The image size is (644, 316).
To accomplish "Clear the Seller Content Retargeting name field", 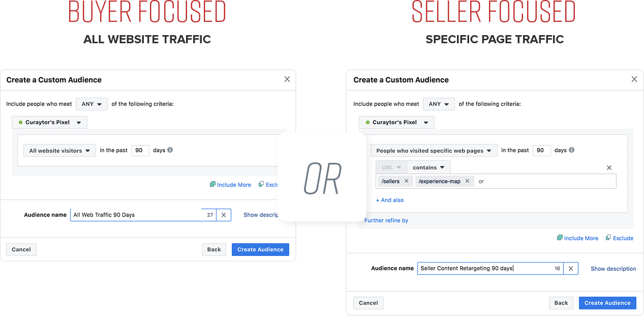I will pyautogui.click(x=571, y=269).
